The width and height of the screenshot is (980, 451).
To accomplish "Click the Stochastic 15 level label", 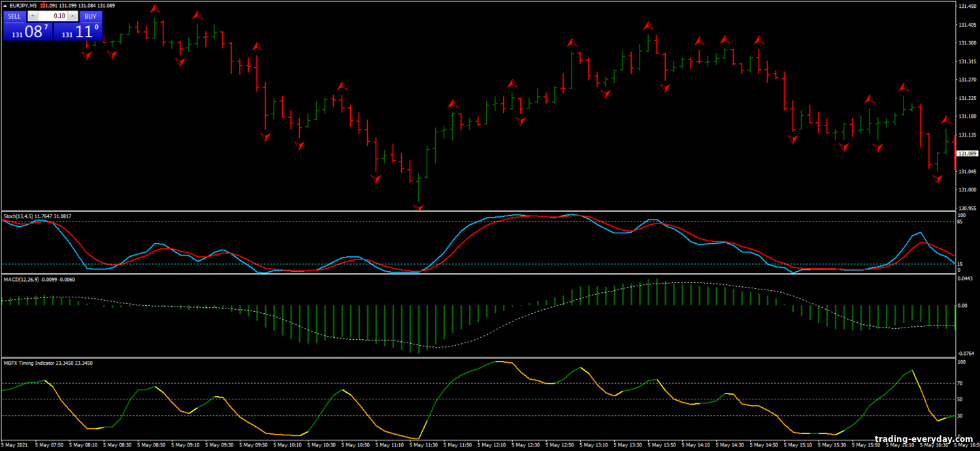I will pyautogui.click(x=960, y=264).
